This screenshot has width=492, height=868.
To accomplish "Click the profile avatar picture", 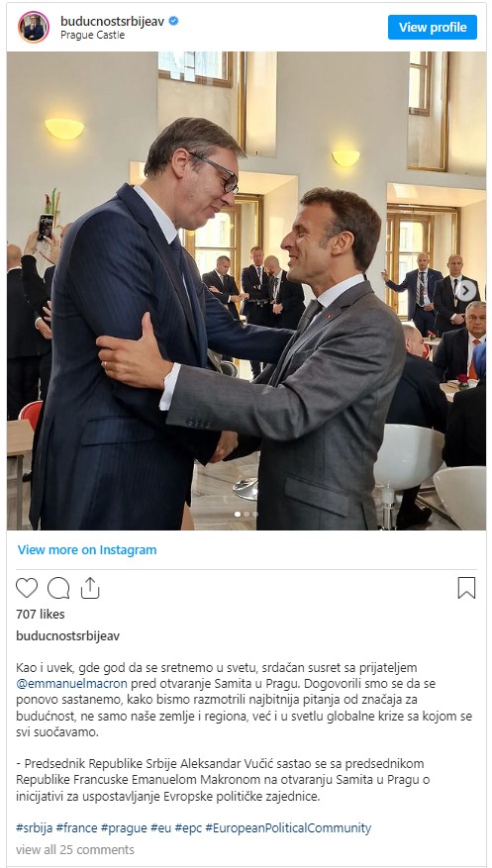I will click(34, 27).
